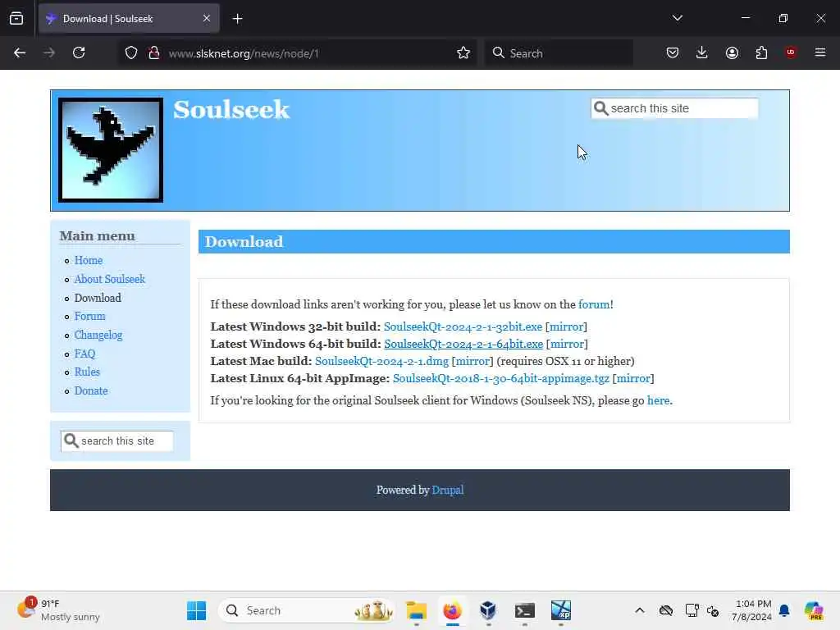This screenshot has width=840, height=630.
Task: Open the extensions puzzle icon
Action: (761, 52)
